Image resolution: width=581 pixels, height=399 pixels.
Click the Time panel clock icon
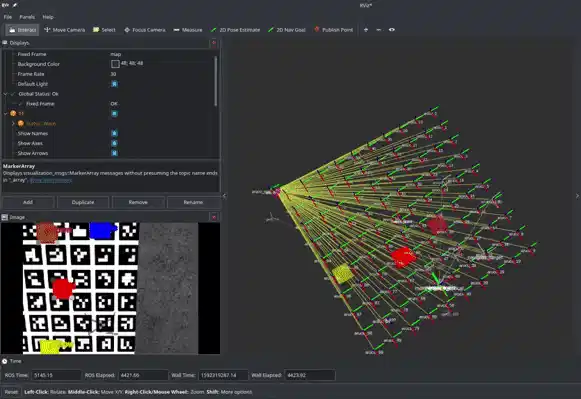5,361
